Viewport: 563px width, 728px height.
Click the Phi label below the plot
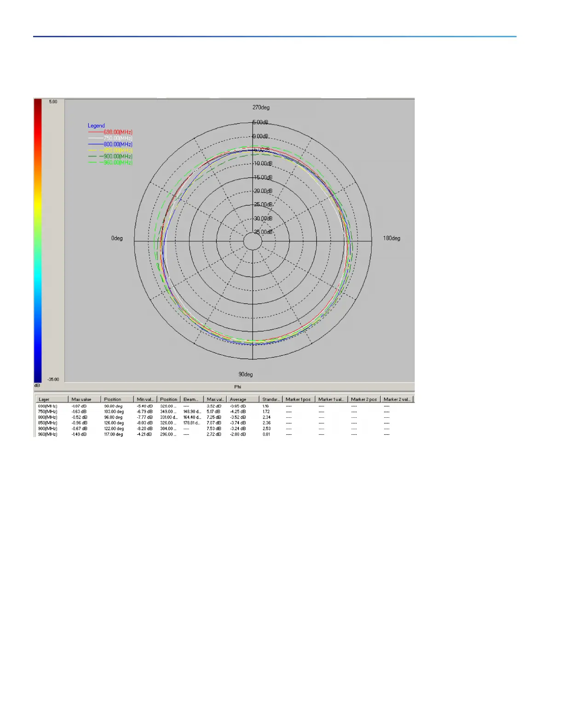click(238, 387)
